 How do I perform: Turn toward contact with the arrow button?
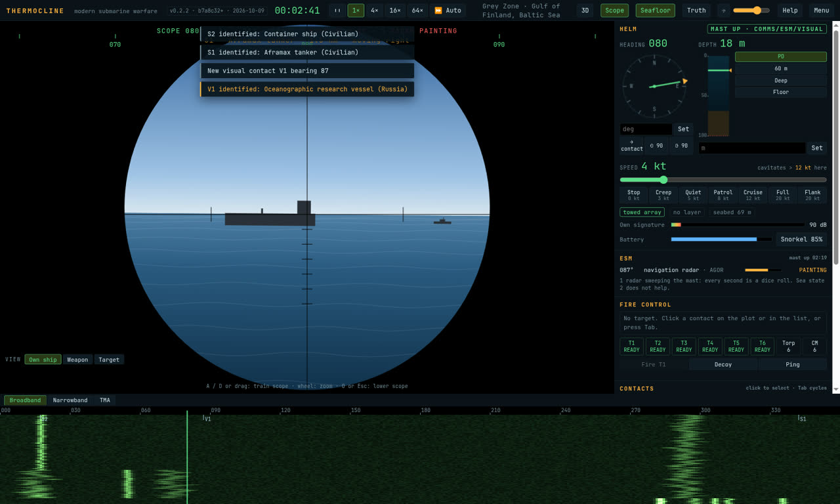(631, 146)
